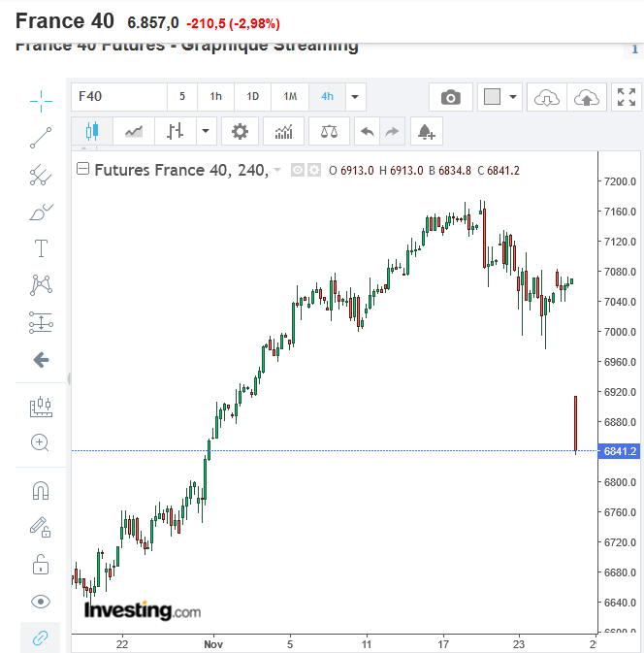This screenshot has width=644, height=653.
Task: Switch to the 1D timeframe
Action: pos(252,97)
